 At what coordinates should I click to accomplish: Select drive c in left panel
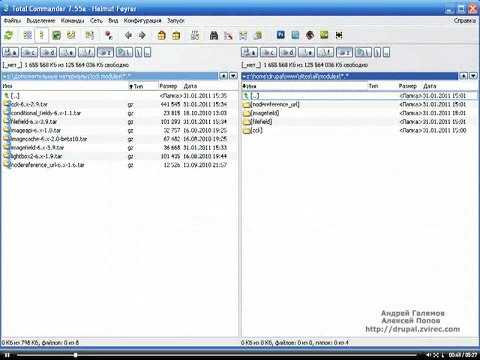30,52
